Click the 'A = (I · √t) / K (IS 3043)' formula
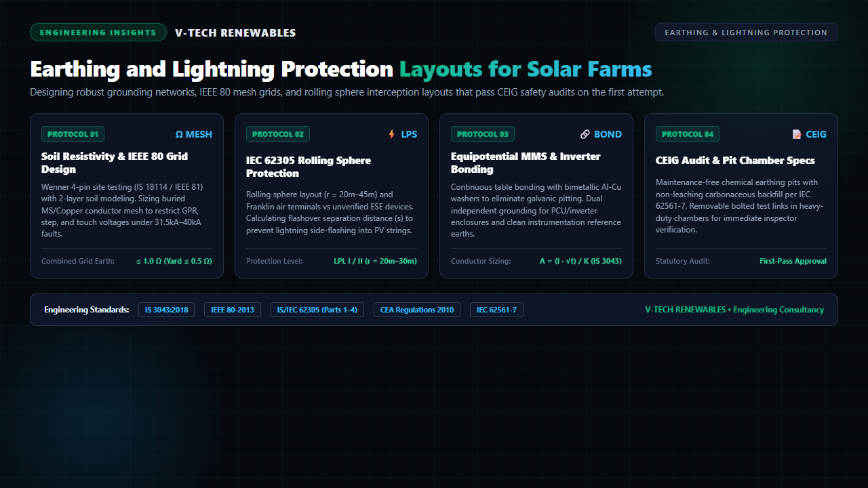Screen dimensions: 868x488 pyautogui.click(x=580, y=261)
